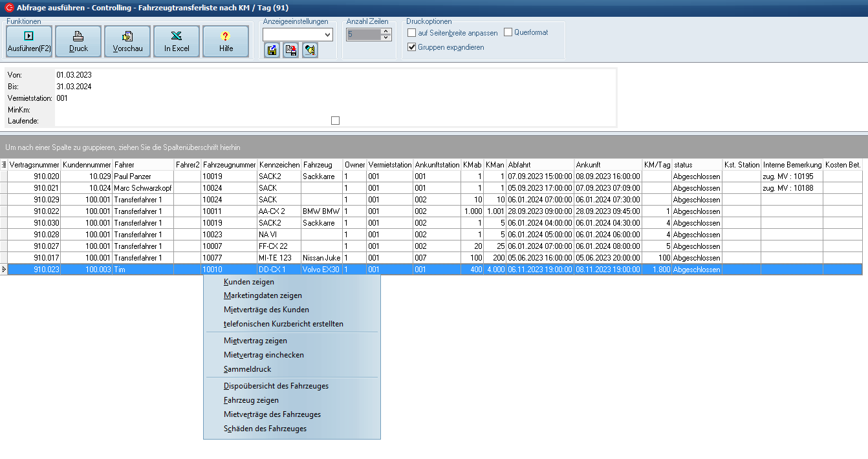Click the save display settings diskette icon
The height and width of the screenshot is (459, 868).
272,50
